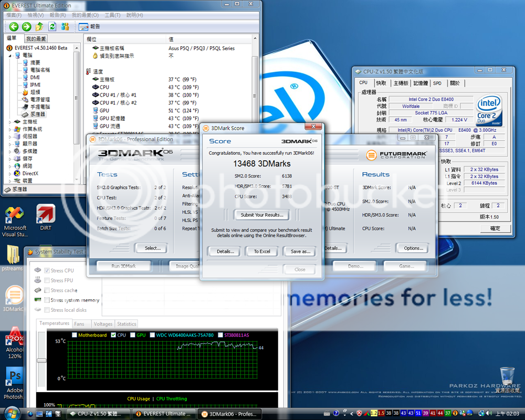Open the Voltages tab in System Stability Test

click(103, 324)
